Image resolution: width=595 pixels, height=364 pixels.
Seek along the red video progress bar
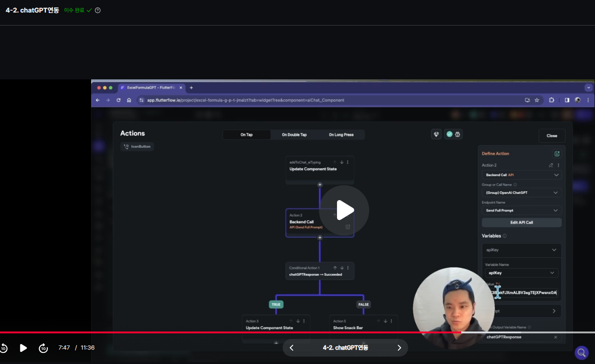[297, 332]
